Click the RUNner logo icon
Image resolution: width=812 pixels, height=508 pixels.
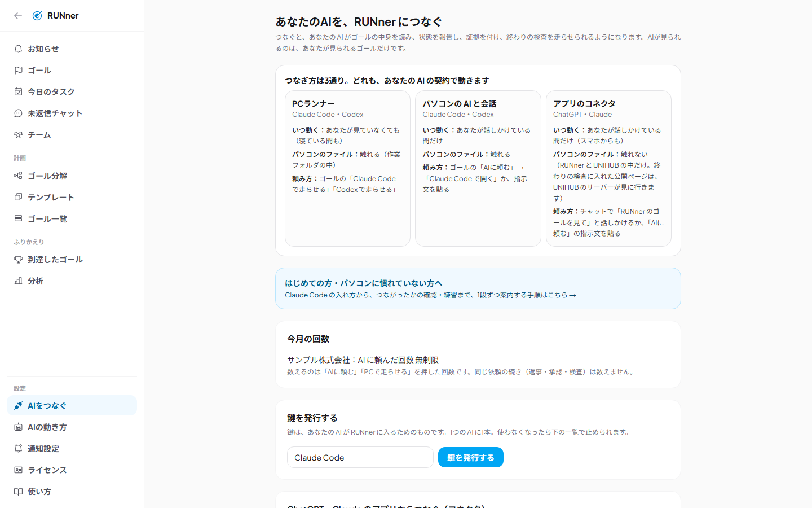pyautogui.click(x=37, y=16)
